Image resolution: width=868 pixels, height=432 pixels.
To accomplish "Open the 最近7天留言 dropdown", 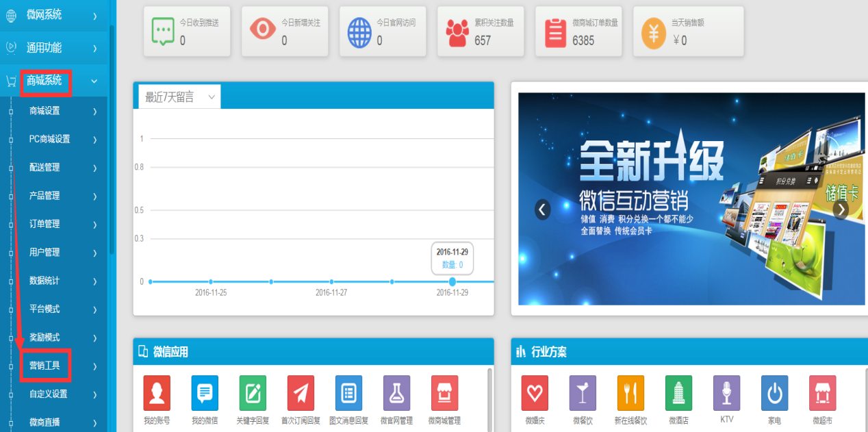I will tap(179, 98).
